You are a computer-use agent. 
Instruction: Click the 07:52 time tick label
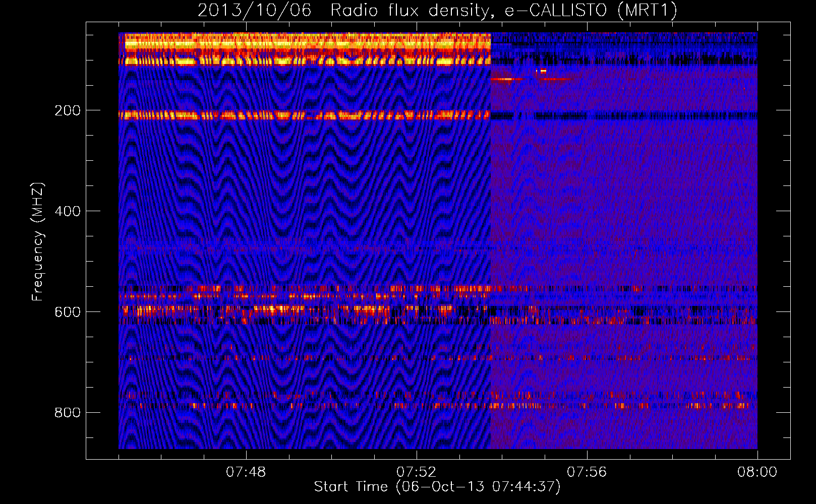(x=416, y=472)
